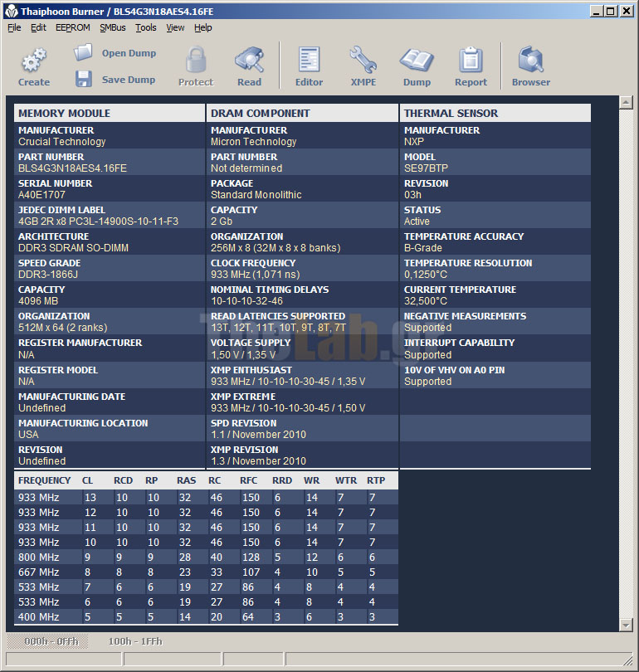Click the XMP Enthusiast profile value
Viewport: 639px width, 672px height.
pyautogui.click(x=288, y=382)
